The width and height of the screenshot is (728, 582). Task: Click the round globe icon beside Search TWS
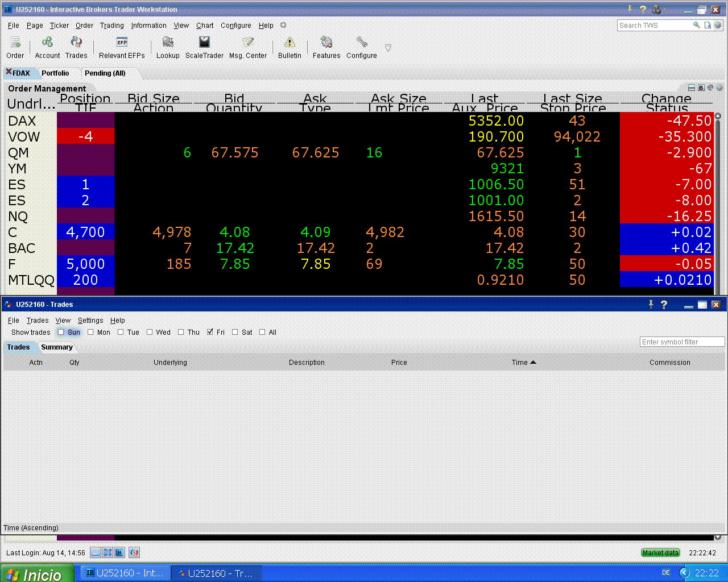pyautogui.click(x=718, y=25)
